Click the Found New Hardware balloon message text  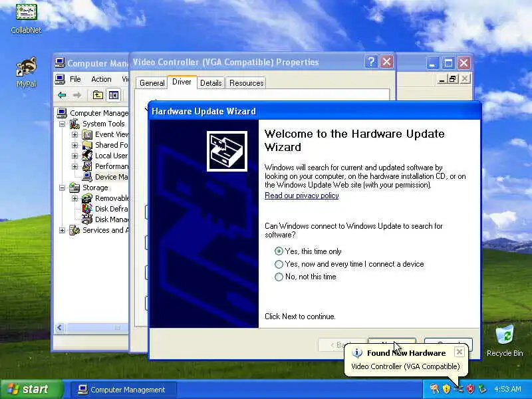tap(406, 366)
